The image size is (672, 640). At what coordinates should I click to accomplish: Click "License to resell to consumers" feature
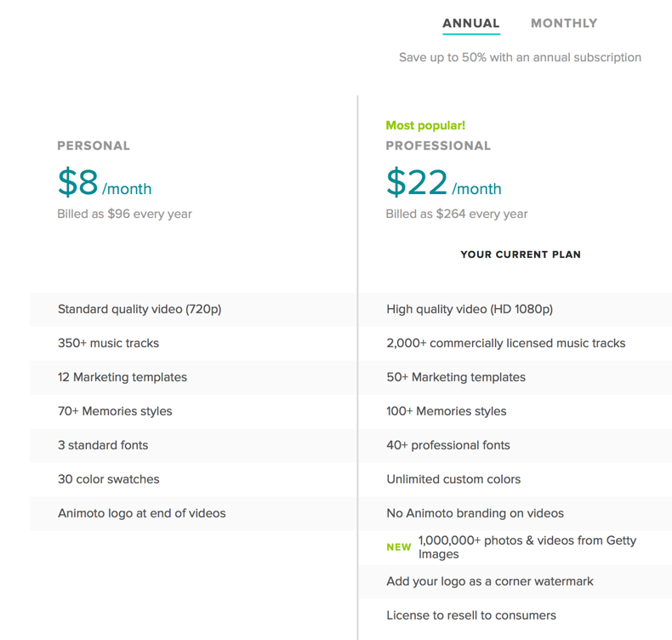(470, 616)
